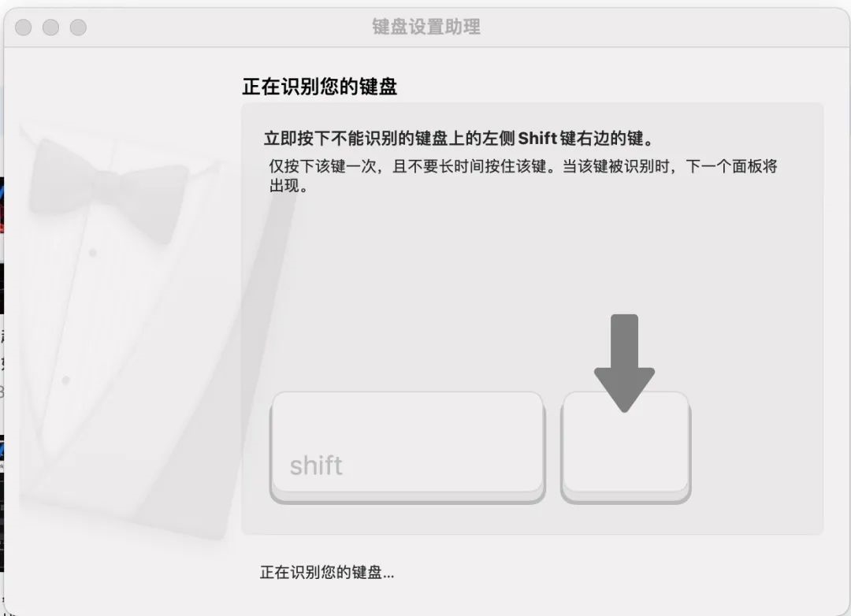851x616 pixels.
Task: Click the window title 键盘设置助理
Action: click(x=426, y=27)
